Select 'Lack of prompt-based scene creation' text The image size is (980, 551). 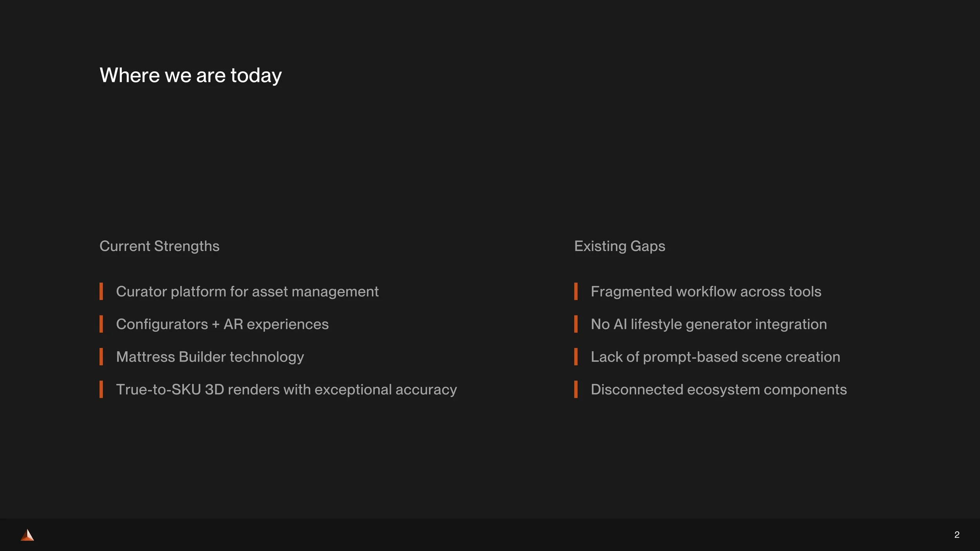click(x=715, y=357)
